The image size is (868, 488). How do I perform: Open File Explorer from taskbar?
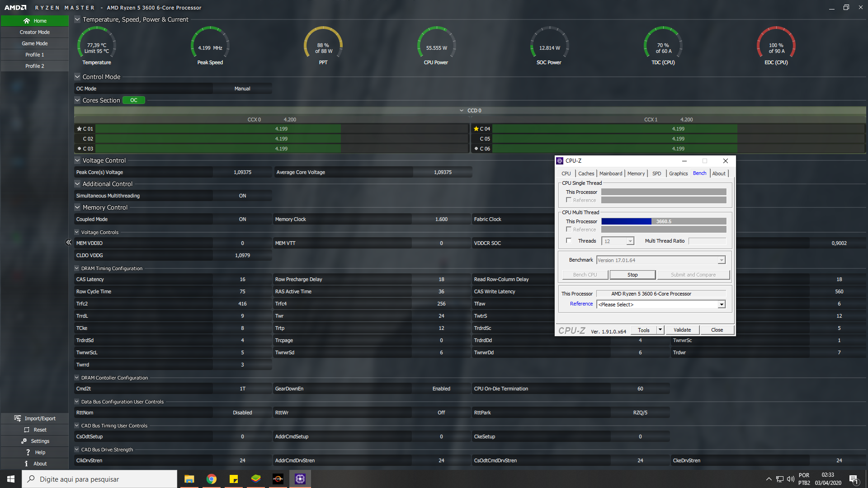189,479
